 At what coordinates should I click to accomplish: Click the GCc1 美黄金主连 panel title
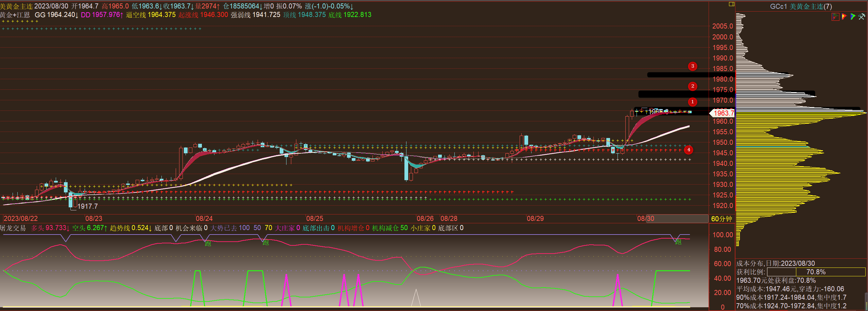pos(800,6)
